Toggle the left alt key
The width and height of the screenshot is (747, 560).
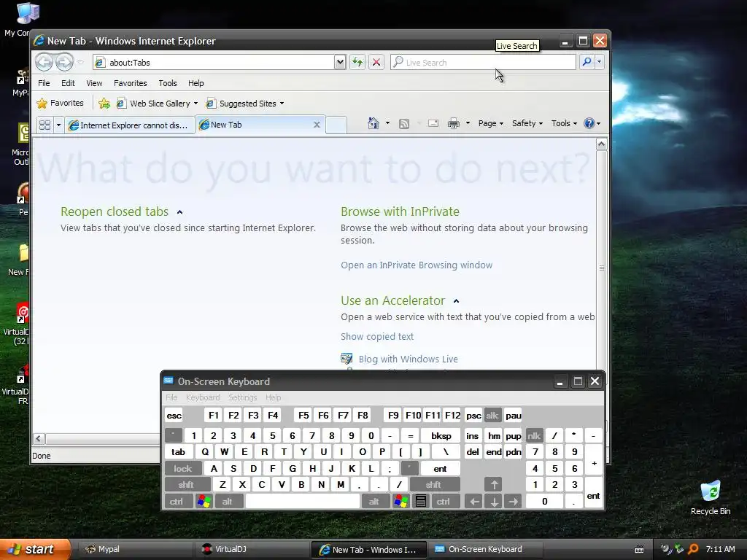(x=228, y=502)
